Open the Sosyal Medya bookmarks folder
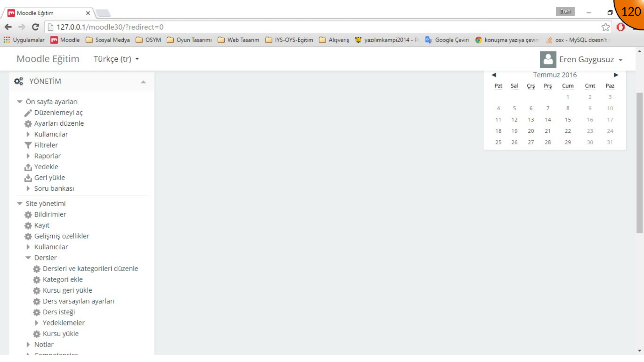This screenshot has width=644, height=362. click(x=108, y=40)
